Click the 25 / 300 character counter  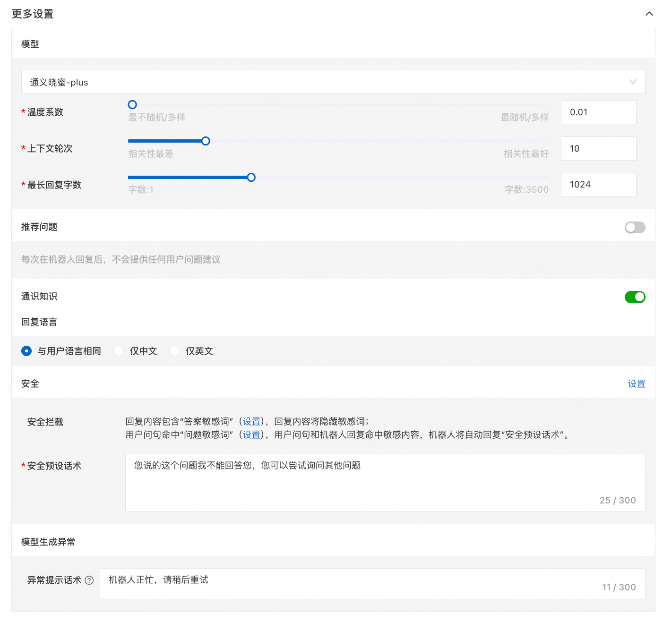click(x=618, y=500)
